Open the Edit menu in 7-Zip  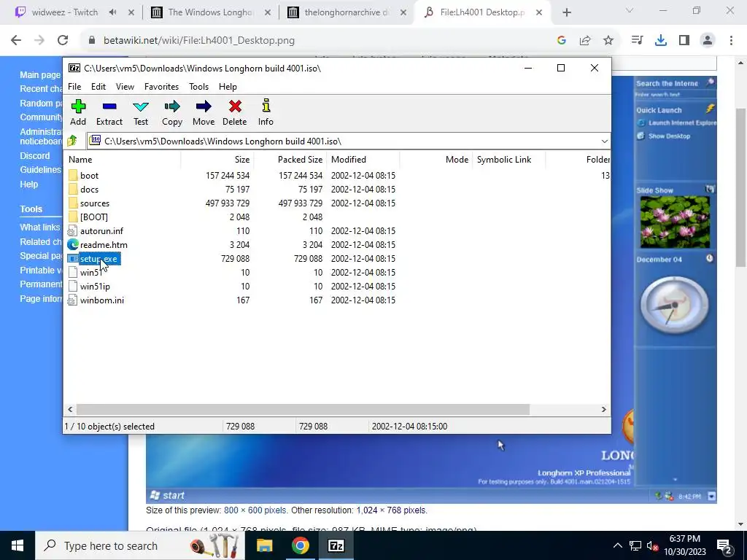[x=98, y=87]
